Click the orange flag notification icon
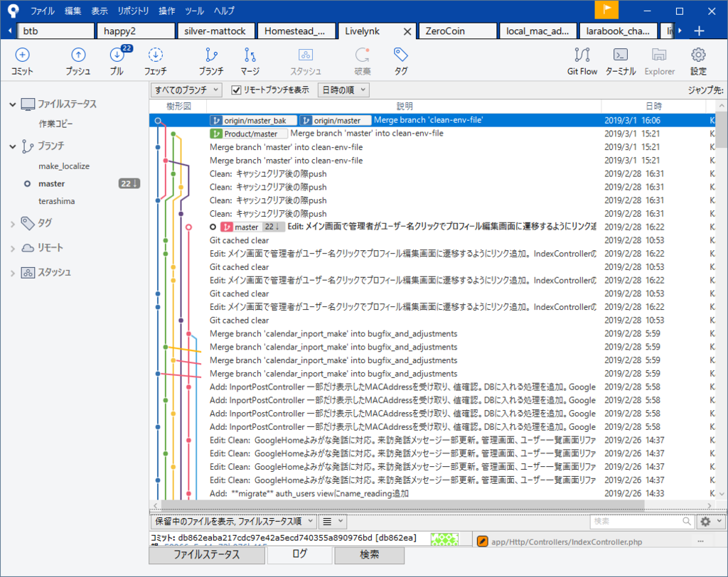The height and width of the screenshot is (577, 728). [606, 10]
